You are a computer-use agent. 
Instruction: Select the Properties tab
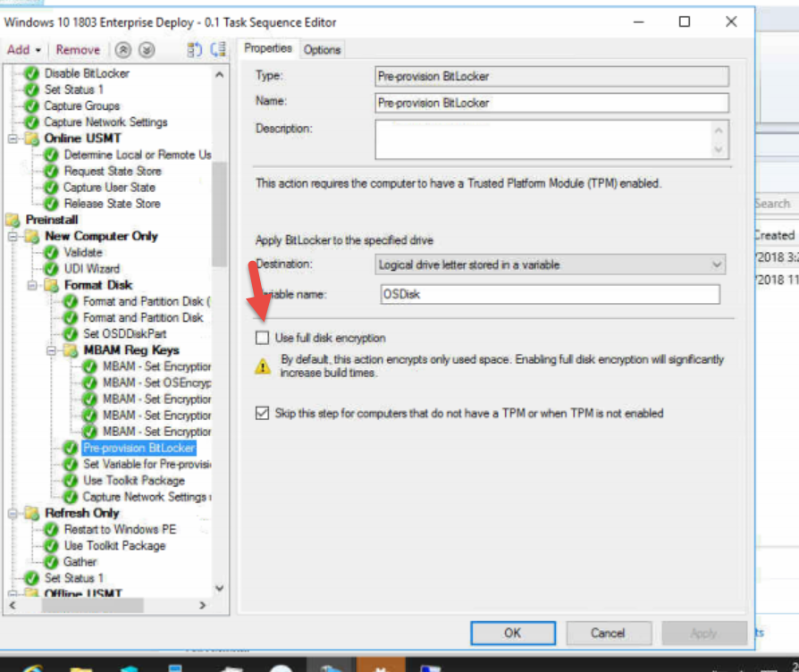[x=267, y=49]
